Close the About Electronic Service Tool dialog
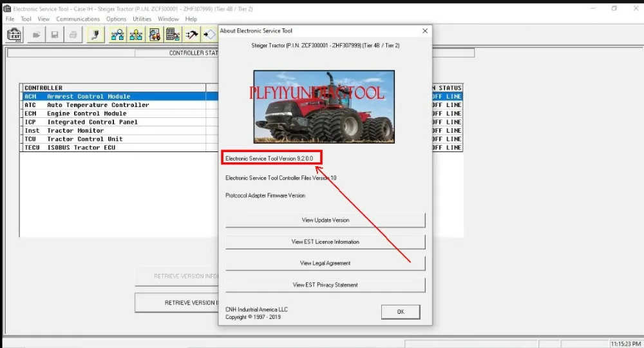The height and width of the screenshot is (348, 644). (425, 31)
